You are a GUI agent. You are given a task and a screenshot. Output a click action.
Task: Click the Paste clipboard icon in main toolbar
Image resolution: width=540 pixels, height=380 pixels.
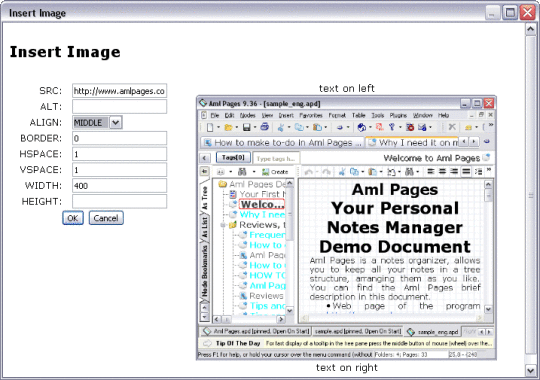(x=317, y=127)
